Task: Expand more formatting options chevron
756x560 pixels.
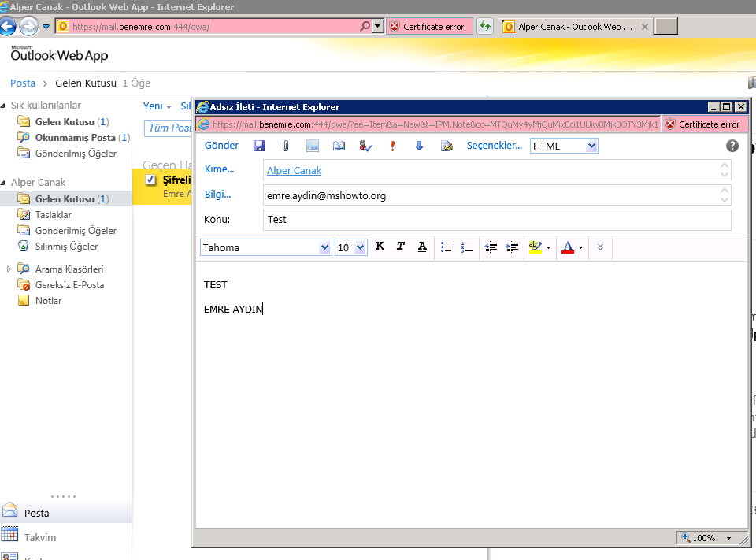Action: tap(600, 247)
